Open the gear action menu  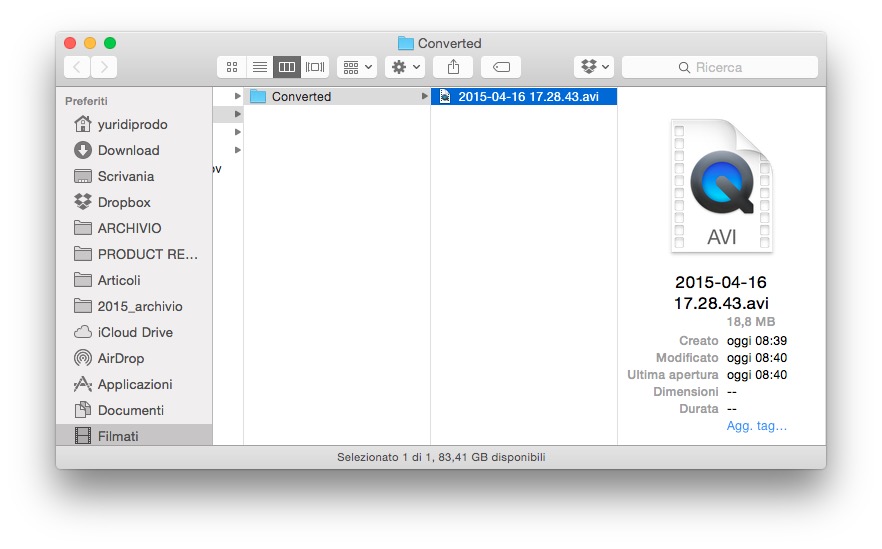405,68
